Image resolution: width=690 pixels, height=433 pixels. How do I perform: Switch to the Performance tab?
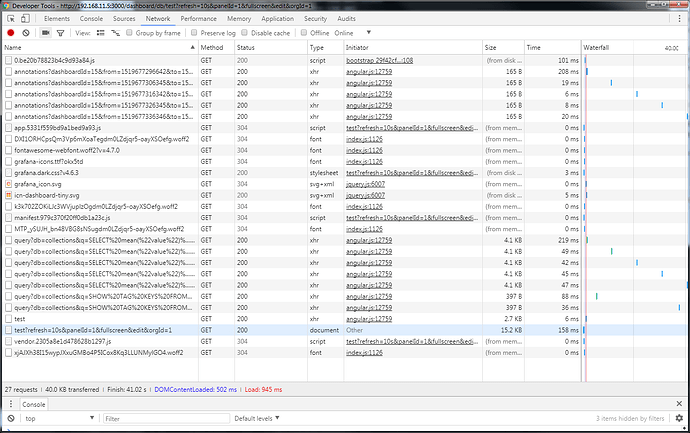(198, 18)
